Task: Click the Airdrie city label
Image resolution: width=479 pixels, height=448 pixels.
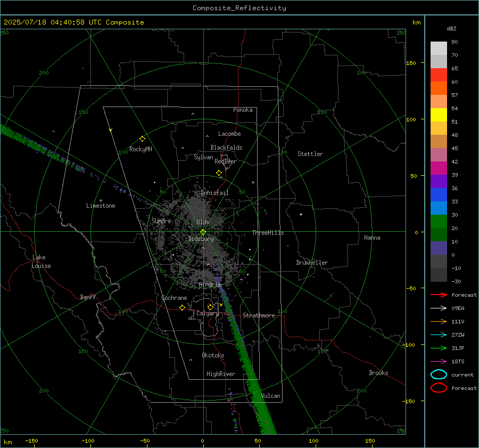Action: 210,284
